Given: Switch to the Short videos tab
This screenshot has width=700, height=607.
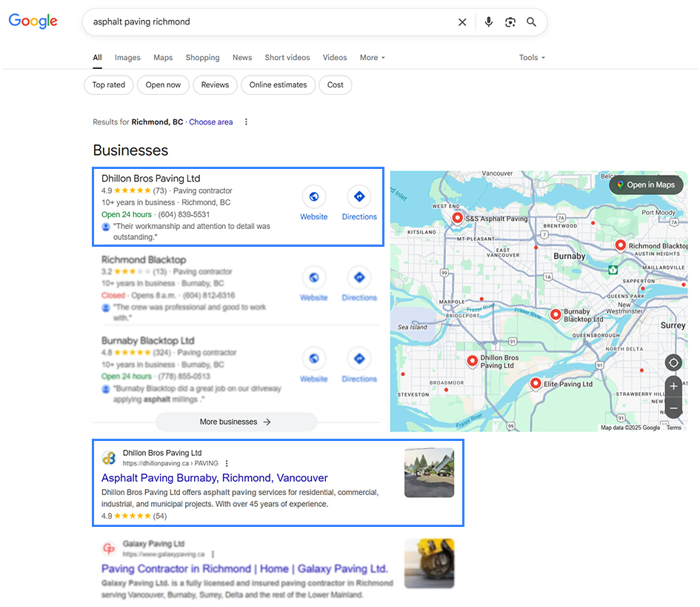Looking at the screenshot, I should pyautogui.click(x=287, y=58).
